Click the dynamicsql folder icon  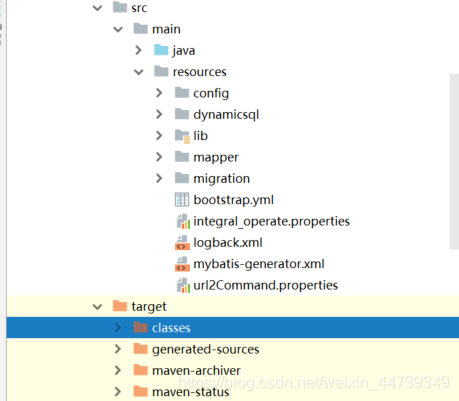pyautogui.click(x=182, y=114)
